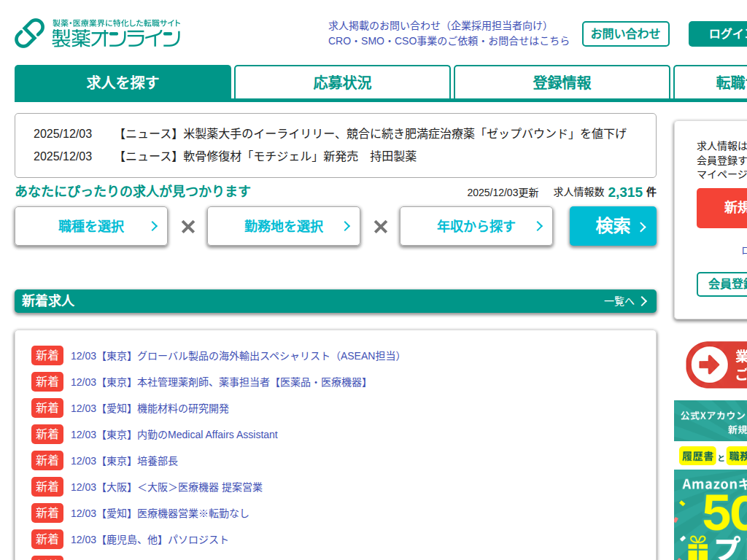The width and height of the screenshot is (747, 560).
Task: Open the 勤務地を選択 location selector
Action: pyautogui.click(x=283, y=226)
